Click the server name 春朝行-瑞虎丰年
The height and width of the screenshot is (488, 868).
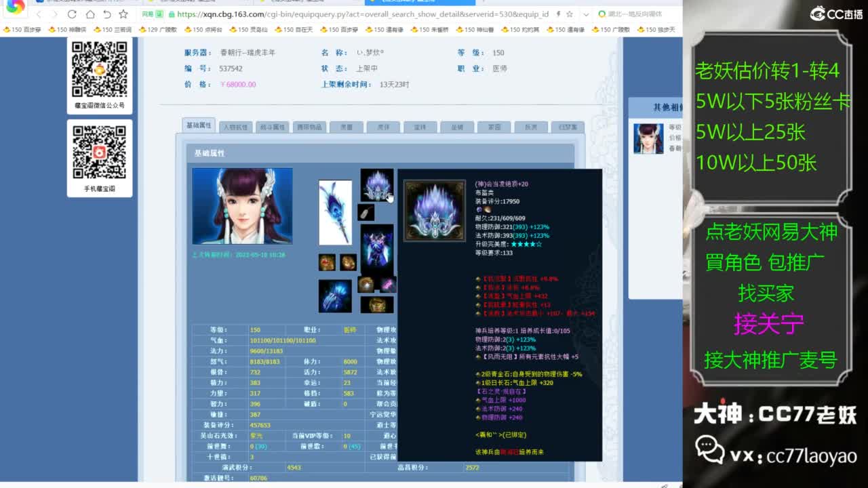(x=248, y=52)
